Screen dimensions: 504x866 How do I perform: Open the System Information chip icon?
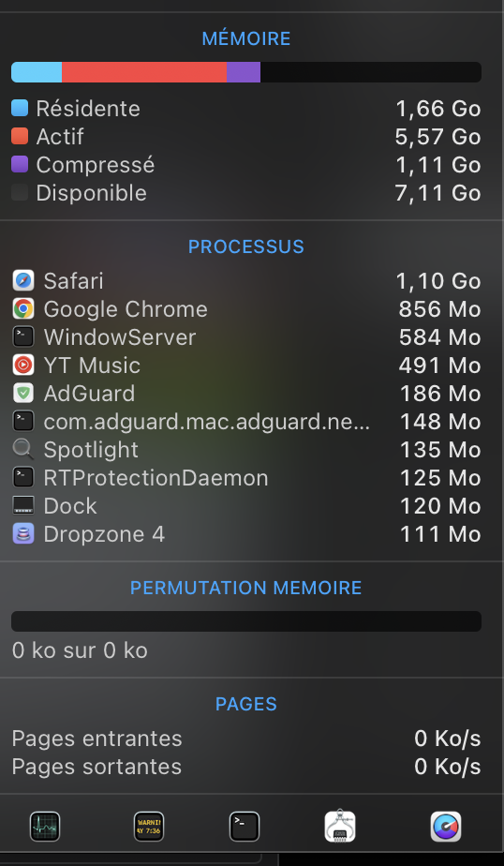point(339,827)
